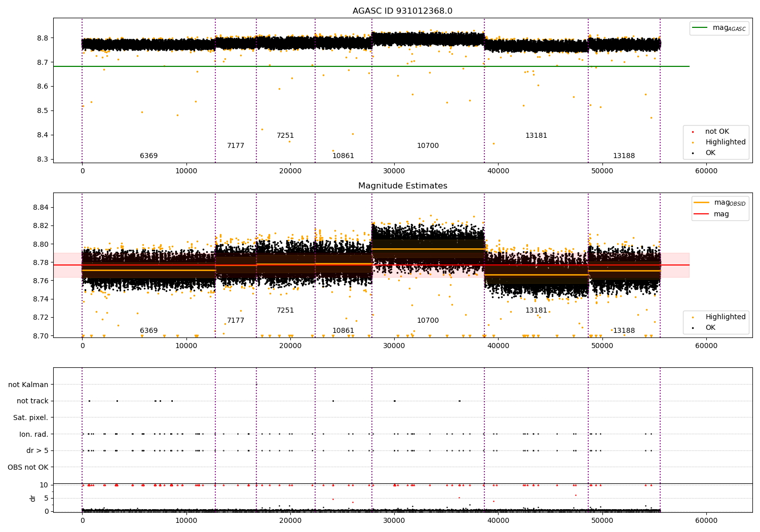The height and width of the screenshot is (532, 760).
Task: Click obsid label 7177 in top plot
Action: coord(236,146)
